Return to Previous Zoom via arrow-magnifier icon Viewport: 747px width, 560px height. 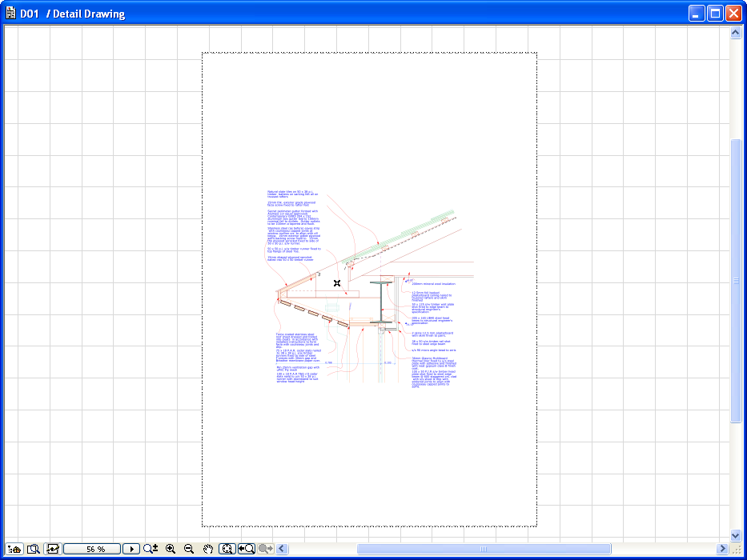246,549
